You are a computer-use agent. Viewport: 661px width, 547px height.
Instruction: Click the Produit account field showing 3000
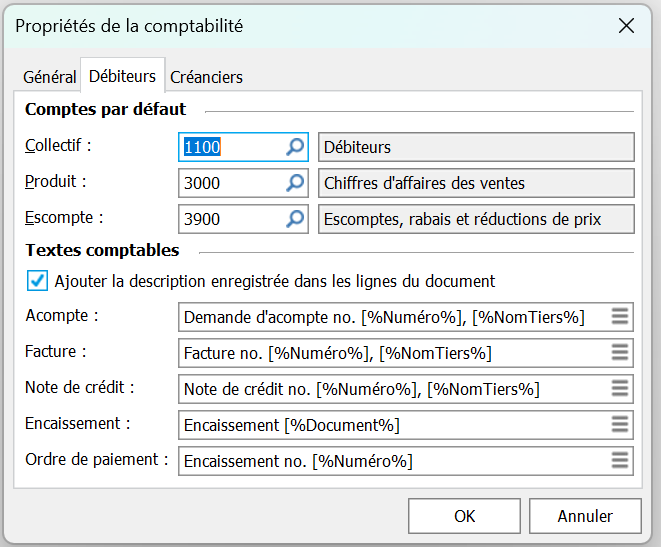pyautogui.click(x=232, y=183)
